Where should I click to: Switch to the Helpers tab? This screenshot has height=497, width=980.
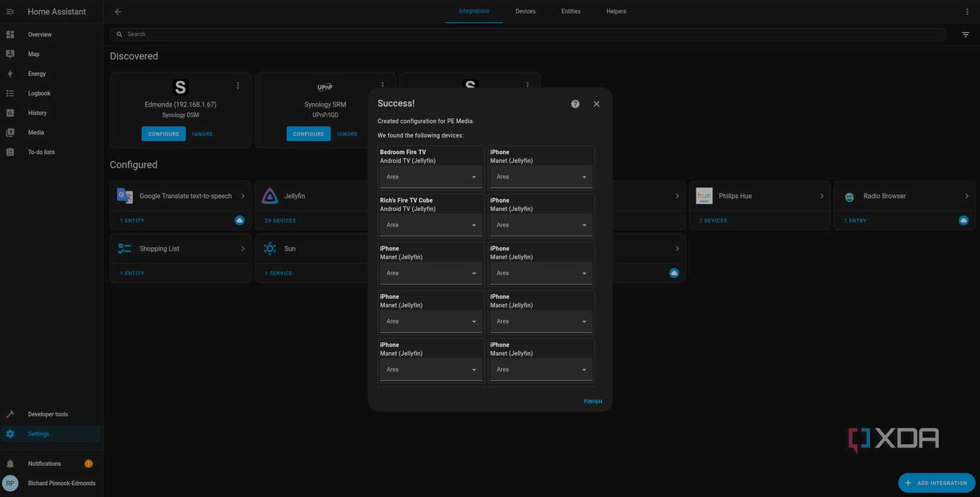click(x=616, y=11)
